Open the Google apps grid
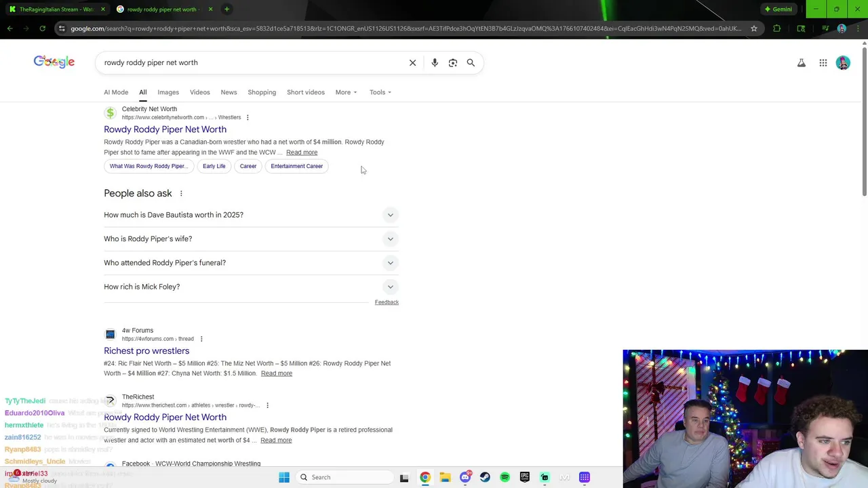868x488 pixels. 823,63
